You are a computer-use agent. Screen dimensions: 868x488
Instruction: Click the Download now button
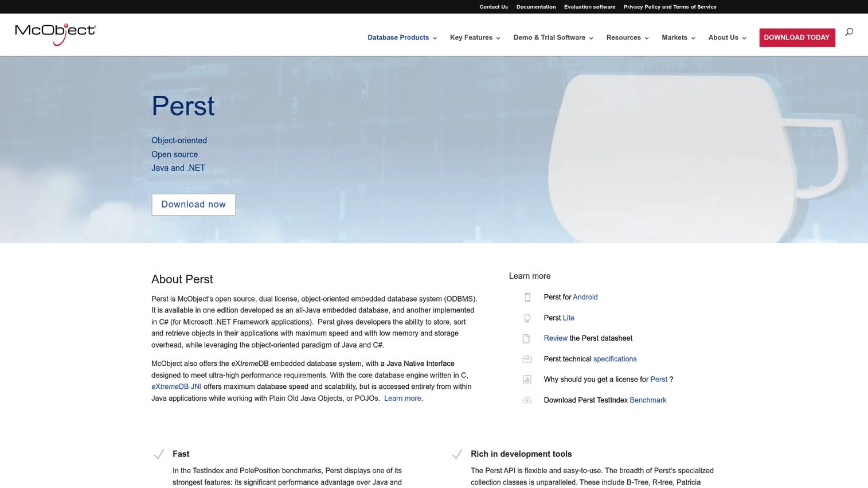[193, 205]
